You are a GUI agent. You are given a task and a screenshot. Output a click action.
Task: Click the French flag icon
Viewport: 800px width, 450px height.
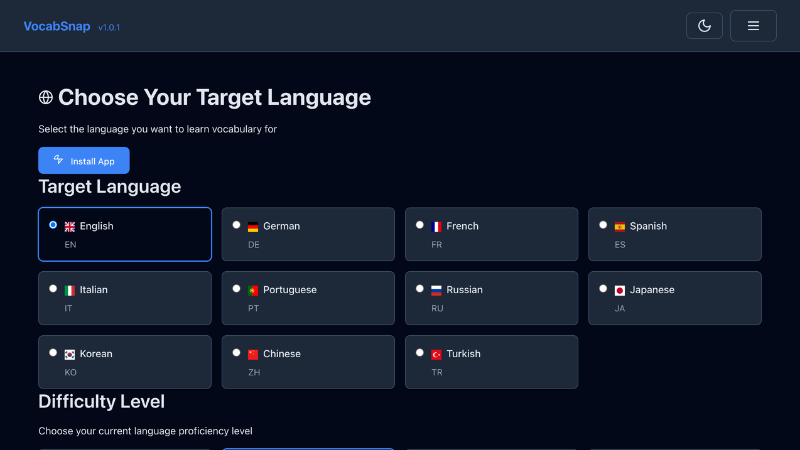[436, 226]
